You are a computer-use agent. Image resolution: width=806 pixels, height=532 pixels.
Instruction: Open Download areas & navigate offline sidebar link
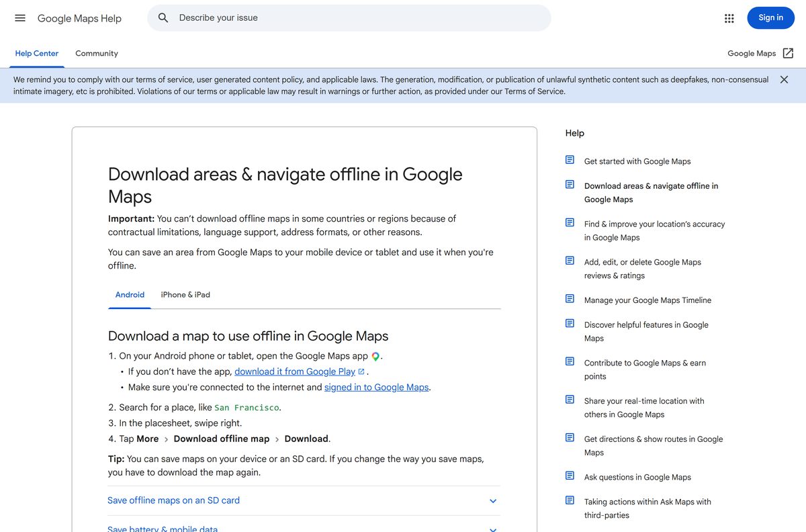click(651, 193)
